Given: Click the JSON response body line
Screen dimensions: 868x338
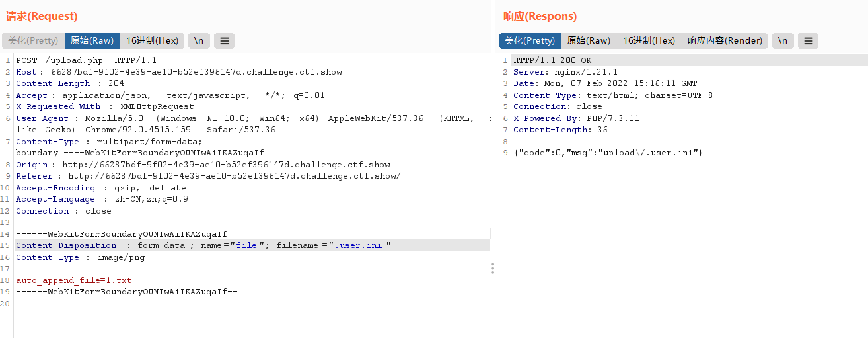Looking at the screenshot, I should (608, 153).
